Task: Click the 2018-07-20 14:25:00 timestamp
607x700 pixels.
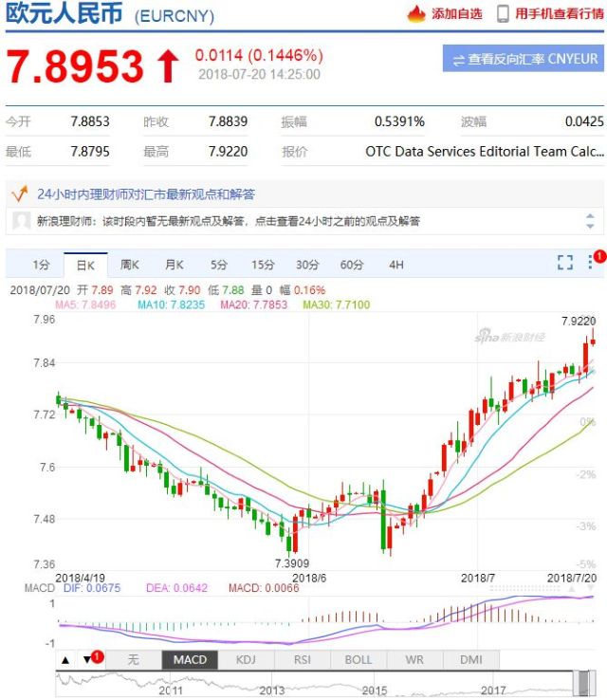Action: [259, 75]
